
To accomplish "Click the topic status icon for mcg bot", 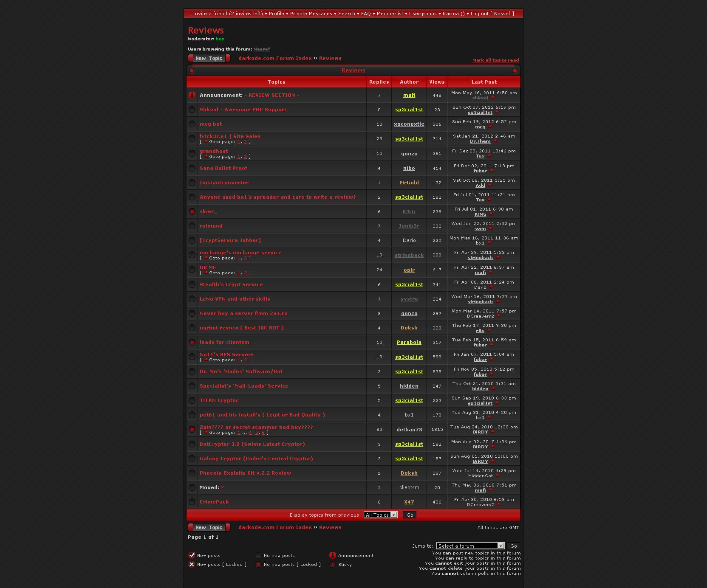I will click(192, 124).
